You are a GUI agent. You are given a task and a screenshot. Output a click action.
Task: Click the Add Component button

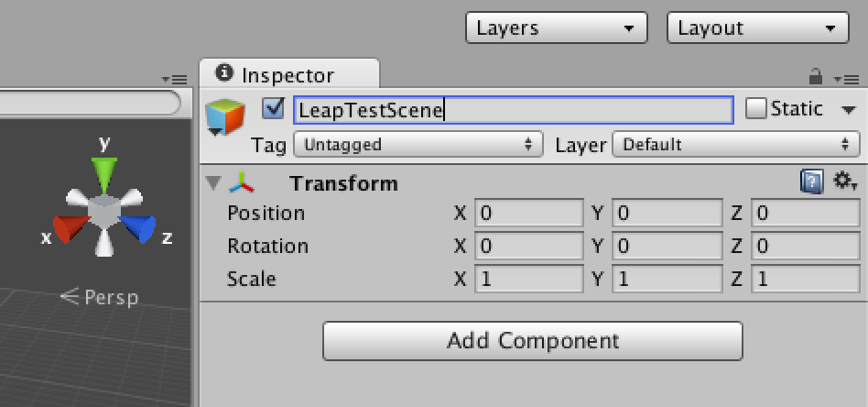[x=533, y=340]
